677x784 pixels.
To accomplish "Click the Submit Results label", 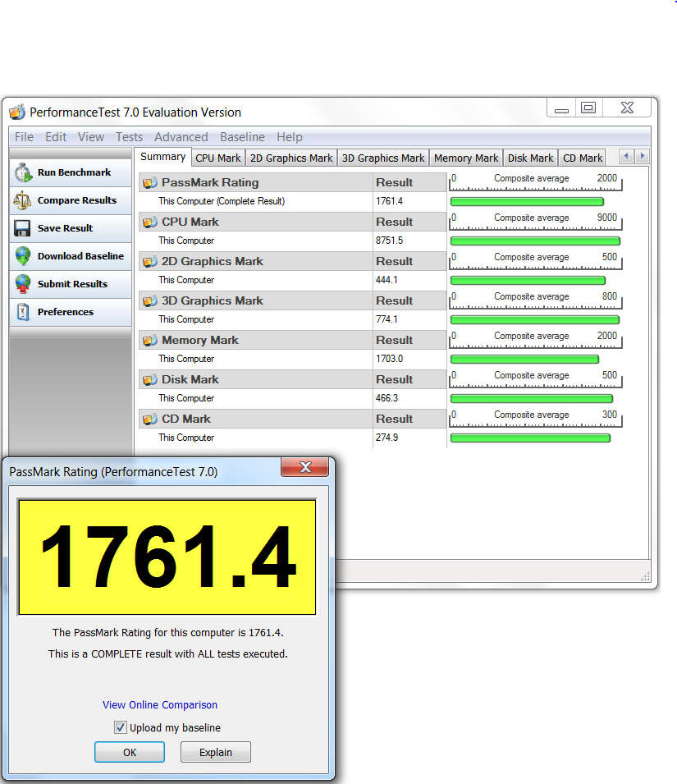I will click(72, 284).
